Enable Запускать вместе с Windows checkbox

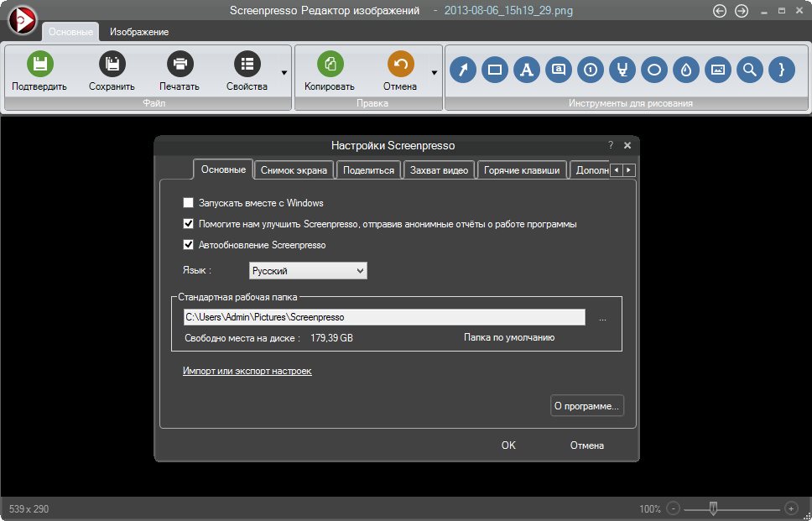coord(189,203)
